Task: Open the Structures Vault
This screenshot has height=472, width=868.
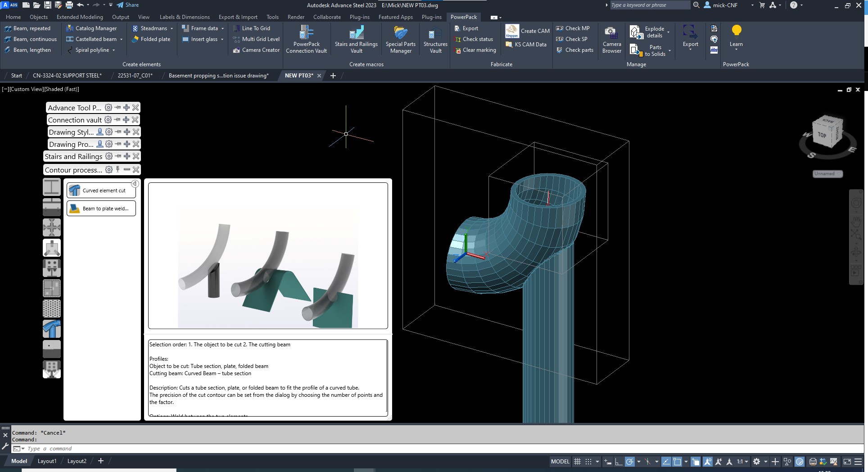Action: 435,39
